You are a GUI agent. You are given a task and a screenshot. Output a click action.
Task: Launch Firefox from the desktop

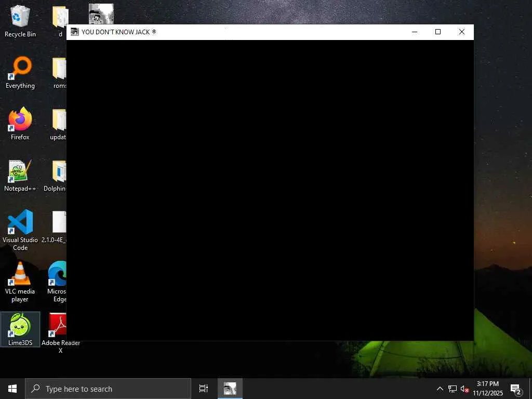[20, 124]
